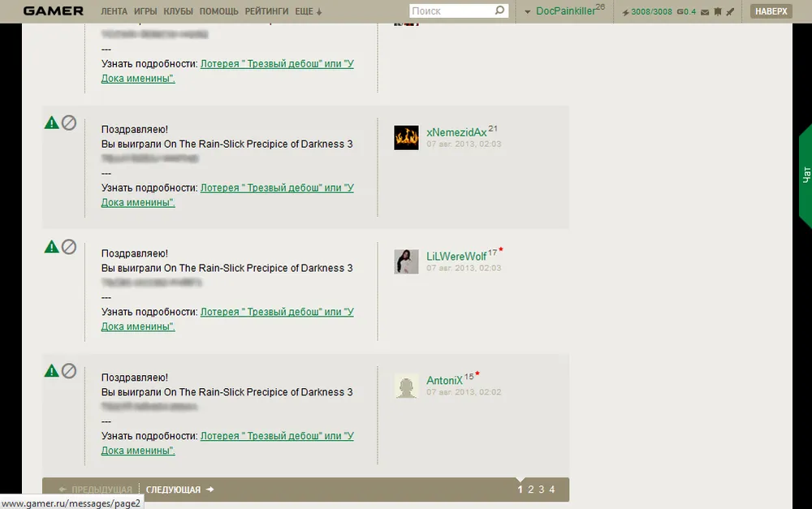The width and height of the screenshot is (812, 509).
Task: Open the ЛЕНТА menu item
Action: (x=114, y=11)
